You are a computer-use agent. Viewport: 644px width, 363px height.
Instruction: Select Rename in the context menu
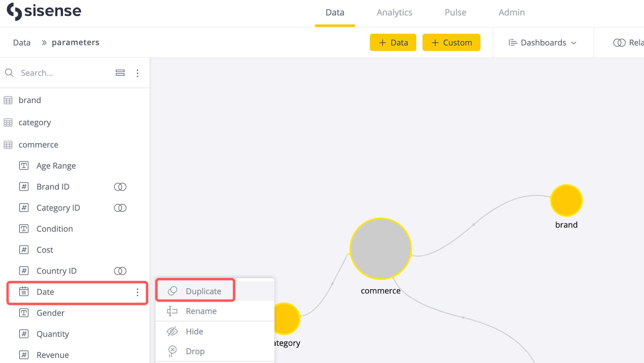[201, 311]
